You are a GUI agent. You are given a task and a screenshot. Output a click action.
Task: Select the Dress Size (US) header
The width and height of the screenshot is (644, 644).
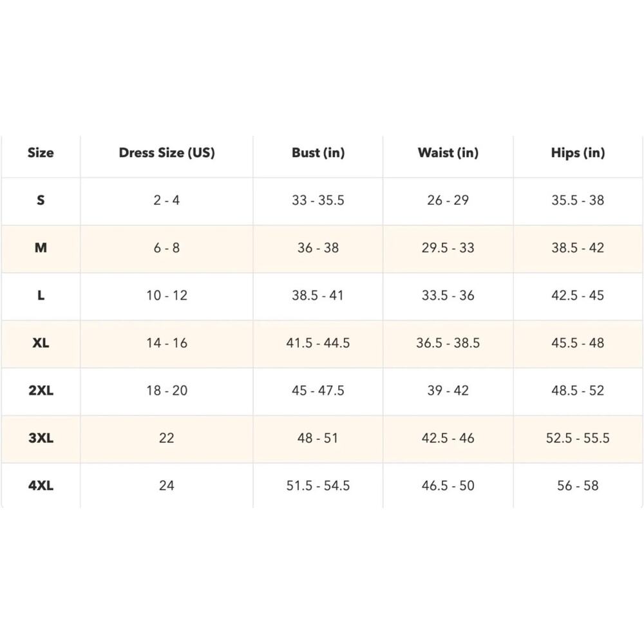pyautogui.click(x=167, y=153)
